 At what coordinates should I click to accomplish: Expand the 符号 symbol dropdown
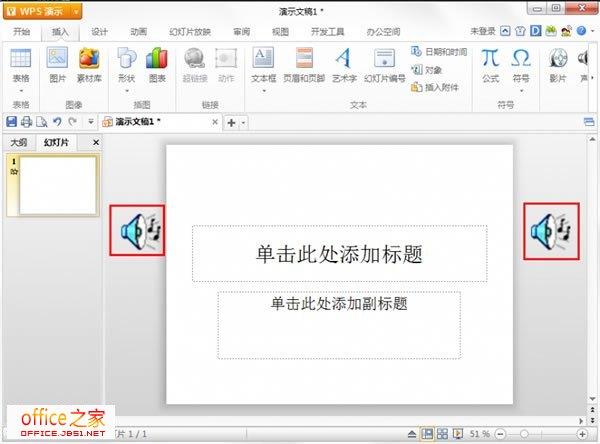521,89
